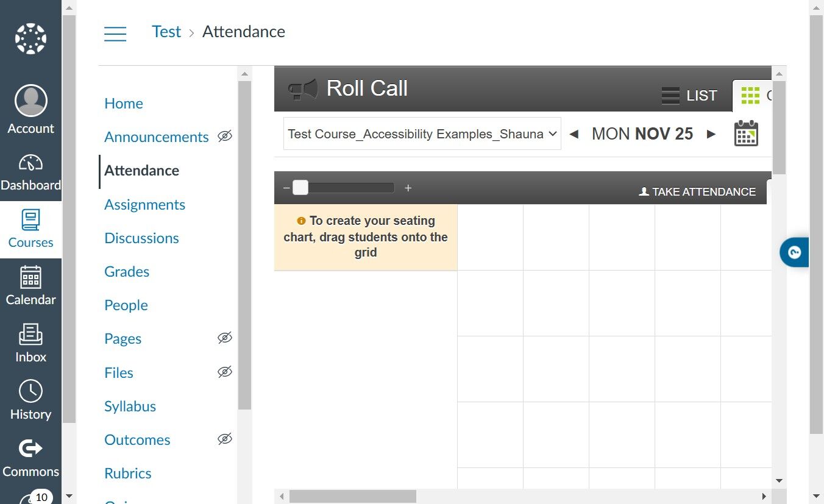Open Assignments in the course menu
Screen dimensions: 824x504
(144, 204)
